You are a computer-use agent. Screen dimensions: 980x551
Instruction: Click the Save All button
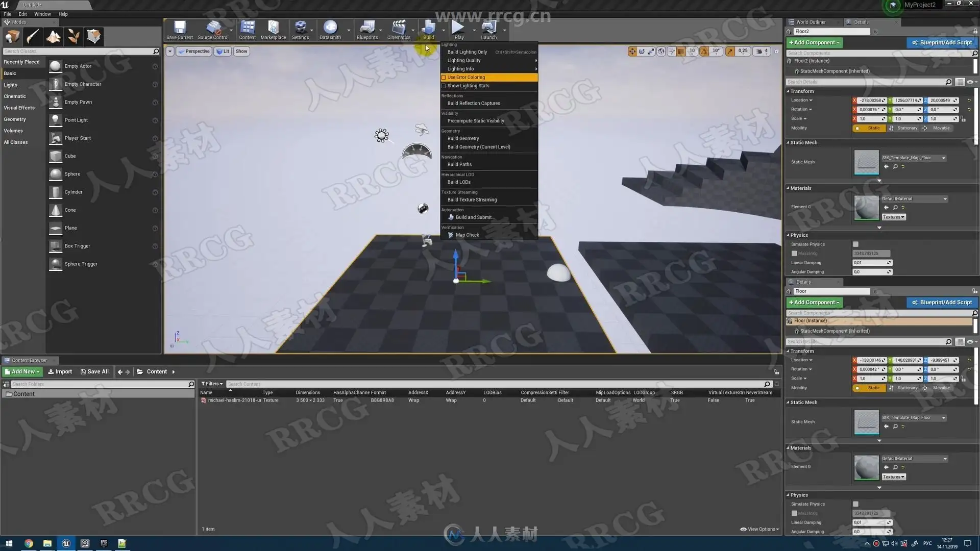94,371
